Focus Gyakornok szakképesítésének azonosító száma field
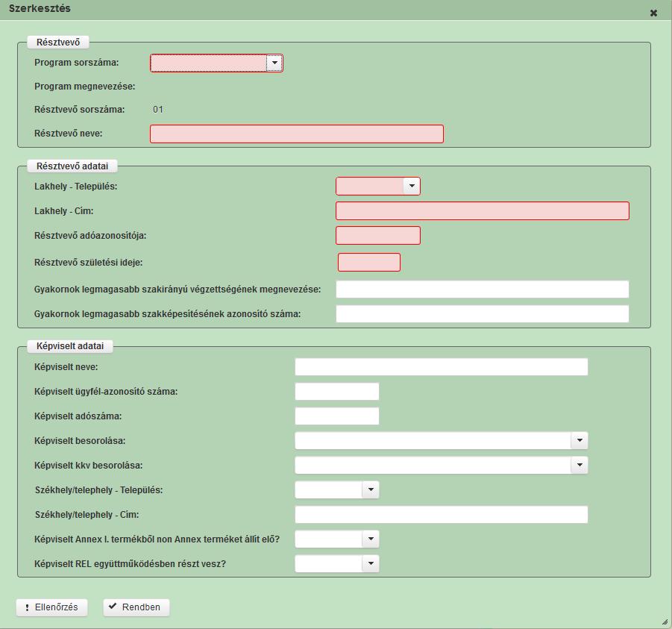The width and height of the screenshot is (672, 629). point(482,314)
